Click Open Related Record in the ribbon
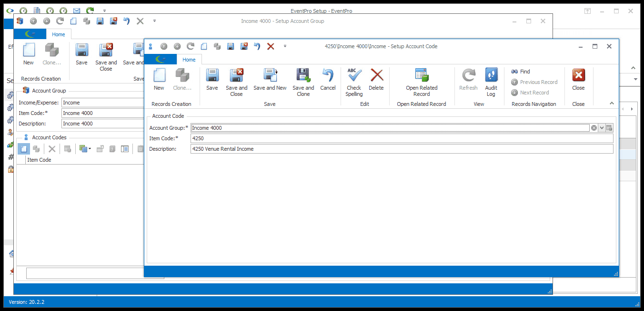This screenshot has width=644, height=311. [x=422, y=83]
